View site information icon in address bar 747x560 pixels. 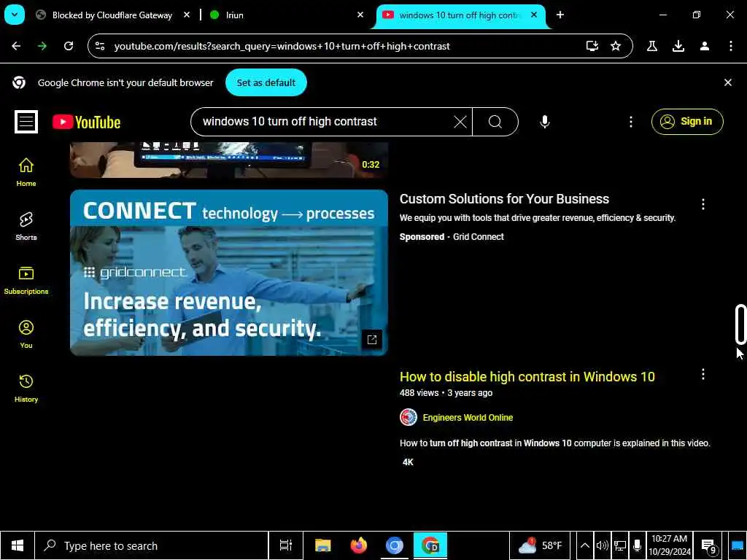100,46
